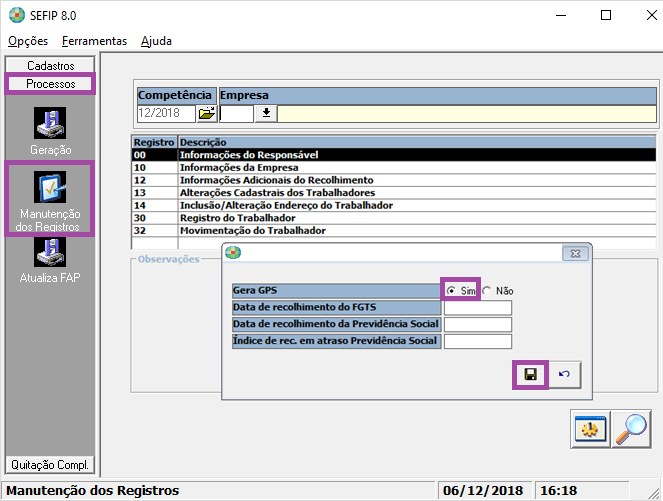Open the Quitação Compl. section
Image resolution: width=663 pixels, height=501 pixels.
click(x=50, y=465)
